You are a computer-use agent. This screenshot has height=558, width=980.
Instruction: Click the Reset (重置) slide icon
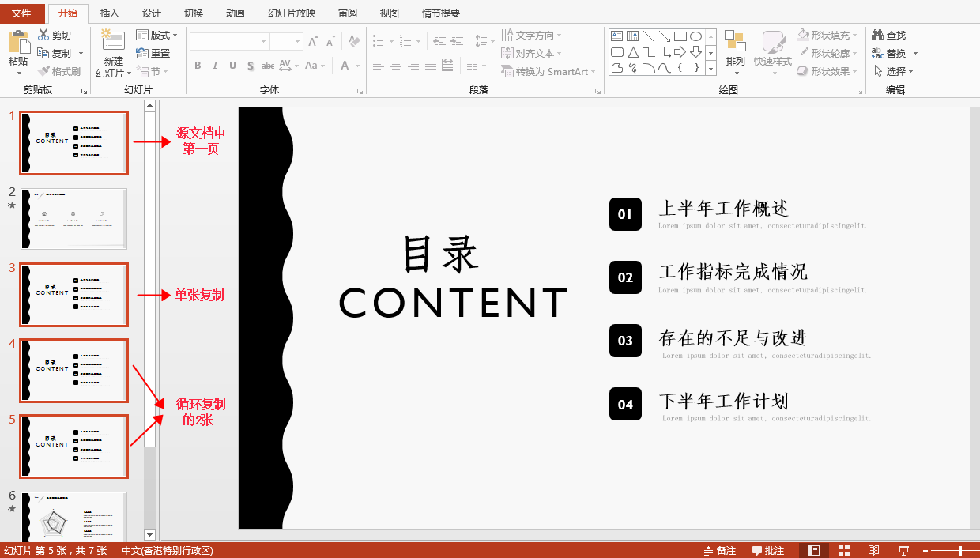click(142, 53)
